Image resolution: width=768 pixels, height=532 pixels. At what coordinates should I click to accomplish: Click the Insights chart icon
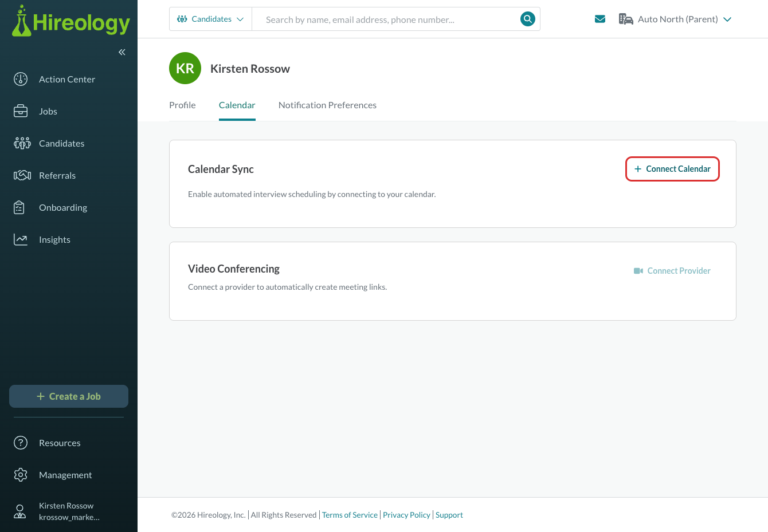click(x=21, y=239)
